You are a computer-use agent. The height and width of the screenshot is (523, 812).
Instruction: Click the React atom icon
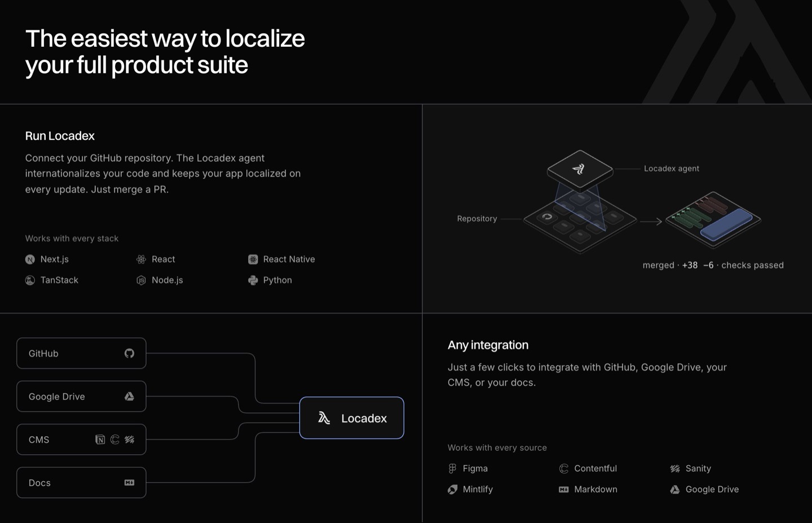[141, 260]
